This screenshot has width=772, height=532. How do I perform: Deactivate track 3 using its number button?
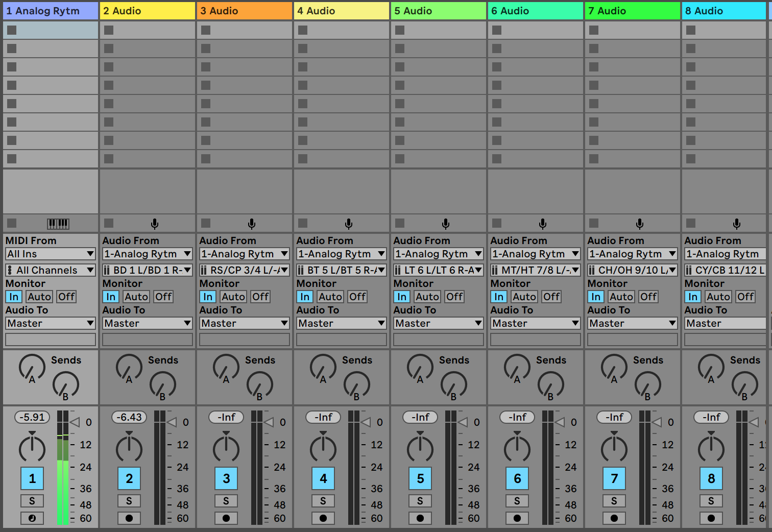(226, 478)
